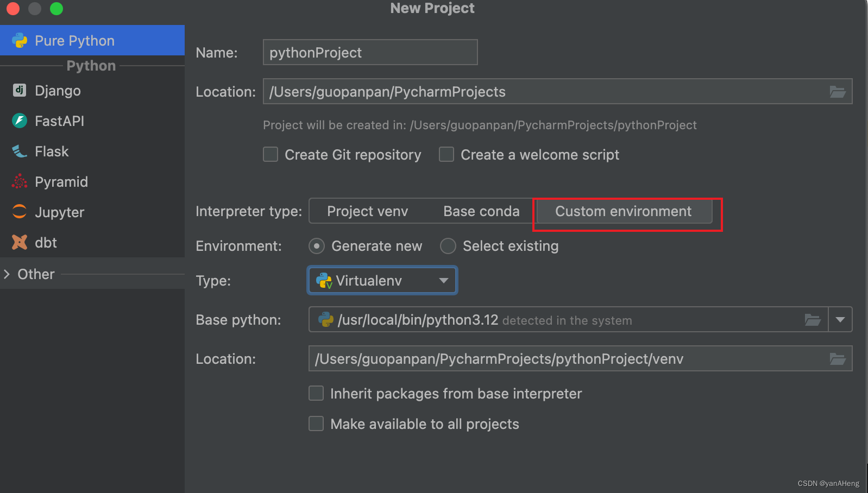Viewport: 868px width, 493px height.
Task: Click the 'Environment:' label
Action: tap(238, 246)
